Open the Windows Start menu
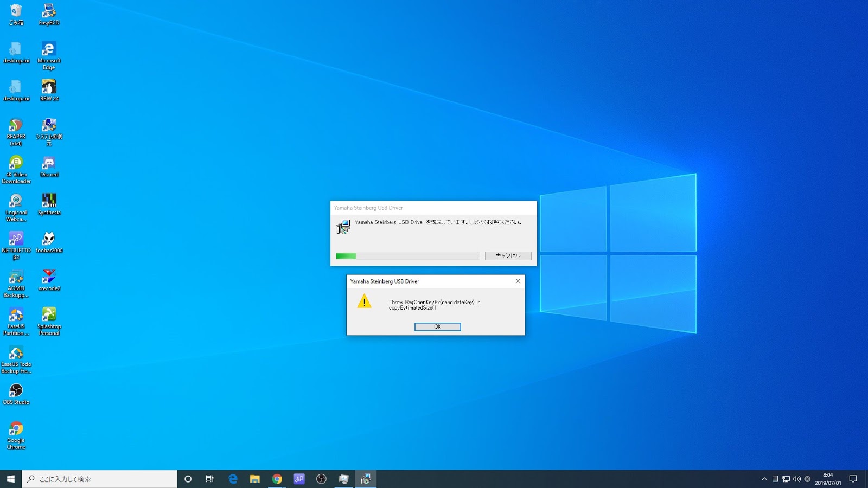The width and height of the screenshot is (868, 488). point(11,479)
